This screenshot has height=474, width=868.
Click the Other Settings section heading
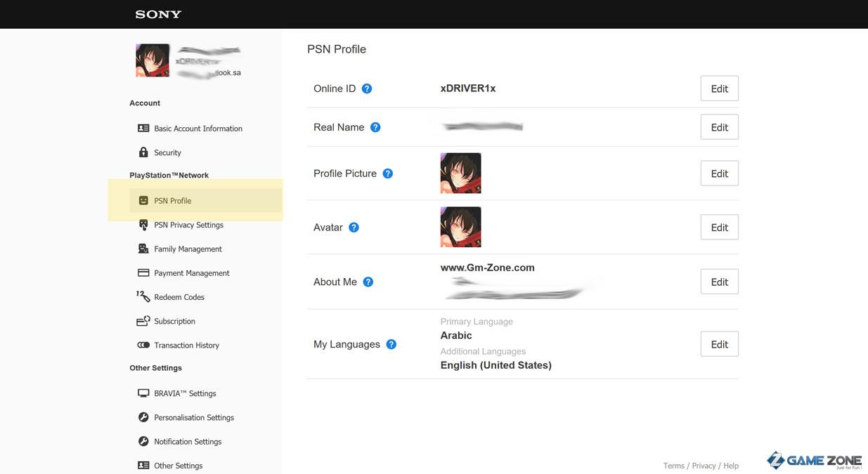coord(156,368)
